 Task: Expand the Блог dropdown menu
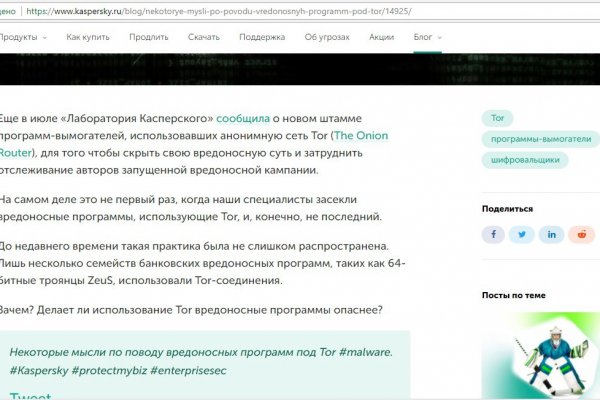[427, 37]
